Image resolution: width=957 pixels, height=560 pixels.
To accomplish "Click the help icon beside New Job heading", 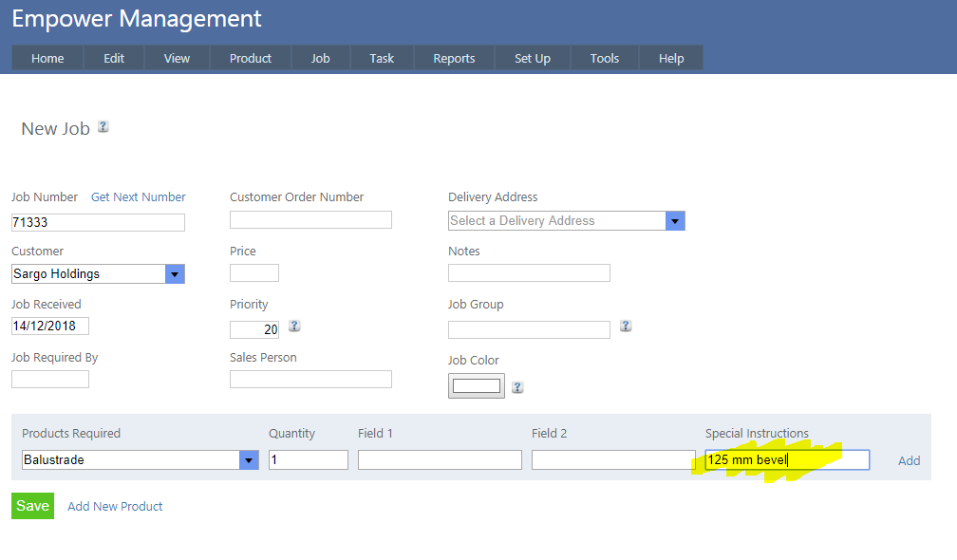I will coord(103,126).
